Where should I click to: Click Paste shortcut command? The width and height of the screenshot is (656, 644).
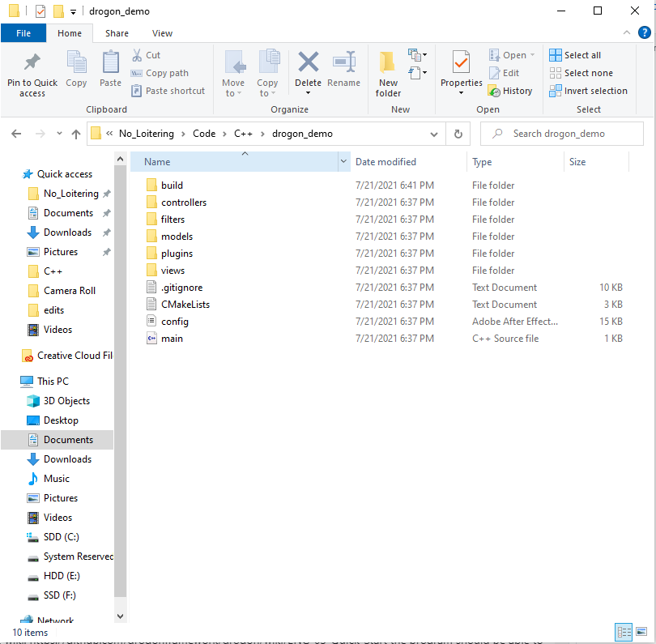click(x=168, y=91)
